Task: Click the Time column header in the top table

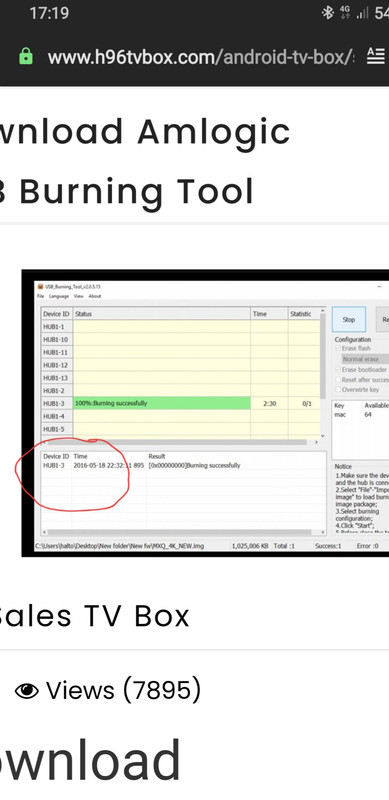Action: click(269, 314)
